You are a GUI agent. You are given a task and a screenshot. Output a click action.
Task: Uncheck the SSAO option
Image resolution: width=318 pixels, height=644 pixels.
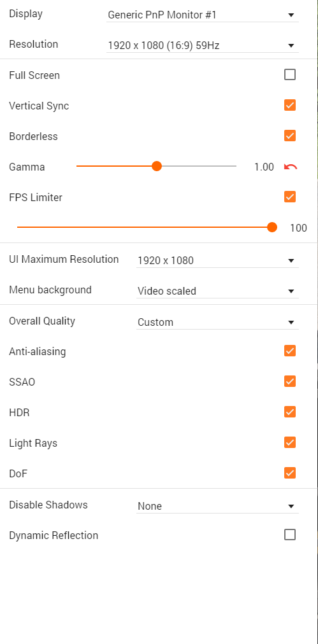coord(290,381)
